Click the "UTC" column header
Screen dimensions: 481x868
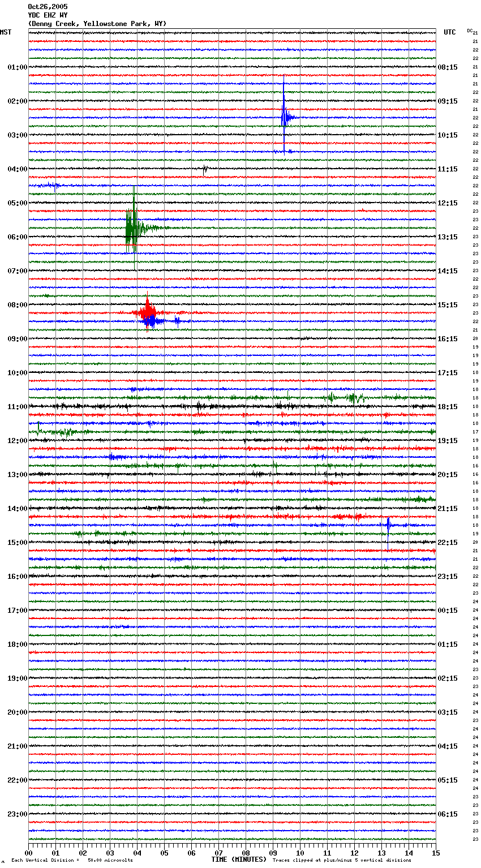pyautogui.click(x=450, y=32)
